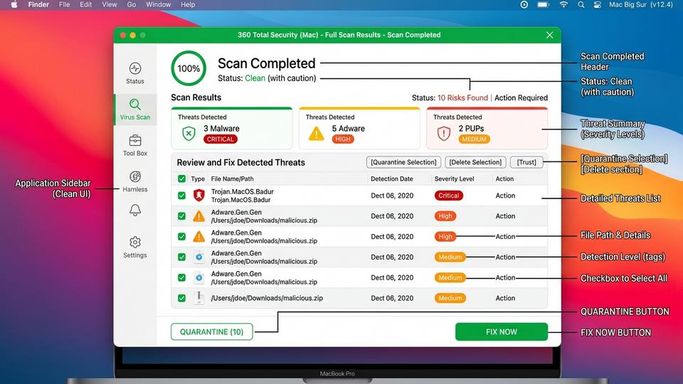The image size is (683, 384).
Task: Click the FIX NOW button
Action: (x=501, y=332)
